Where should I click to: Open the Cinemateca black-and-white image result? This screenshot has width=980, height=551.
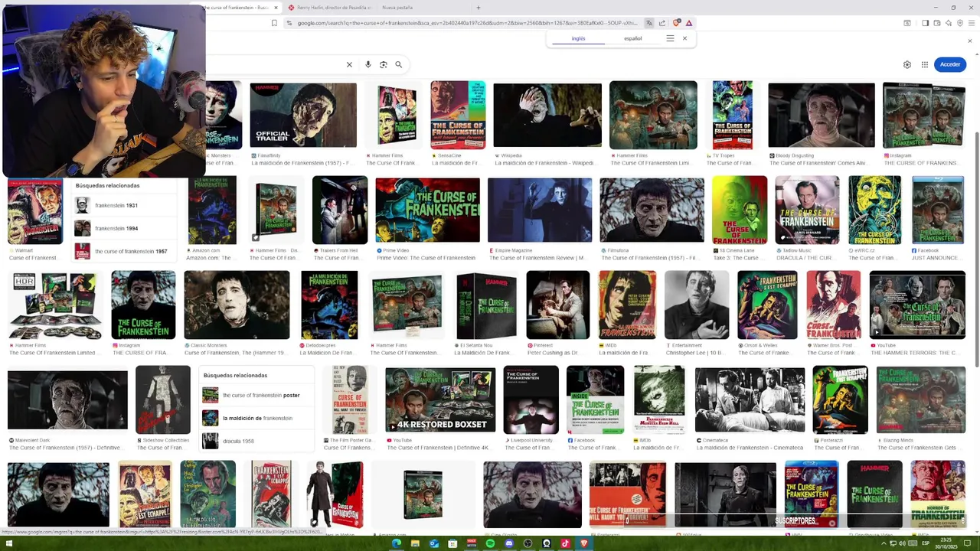[750, 399]
